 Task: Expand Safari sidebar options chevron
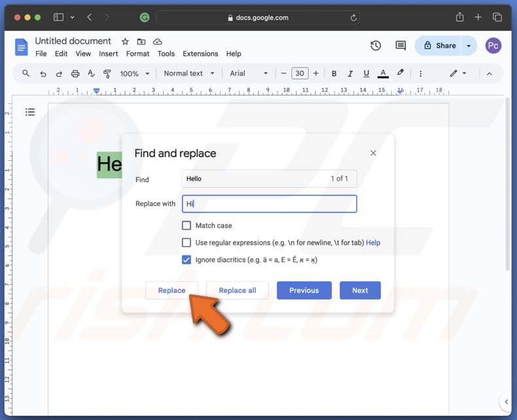72,18
